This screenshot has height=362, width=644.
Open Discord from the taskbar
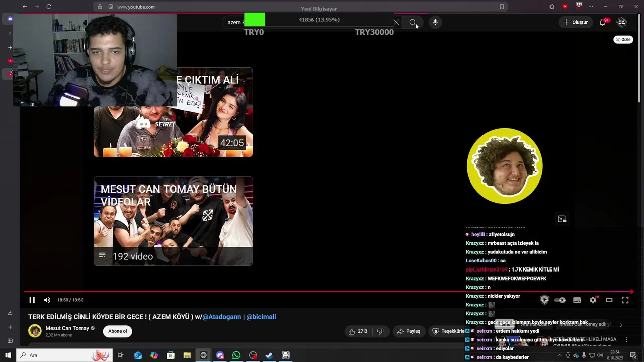[220, 355]
